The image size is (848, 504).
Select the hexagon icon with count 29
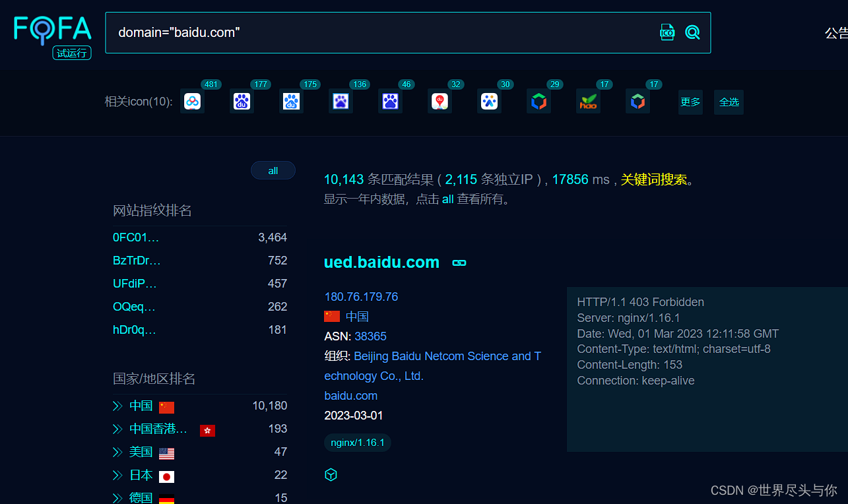point(538,102)
